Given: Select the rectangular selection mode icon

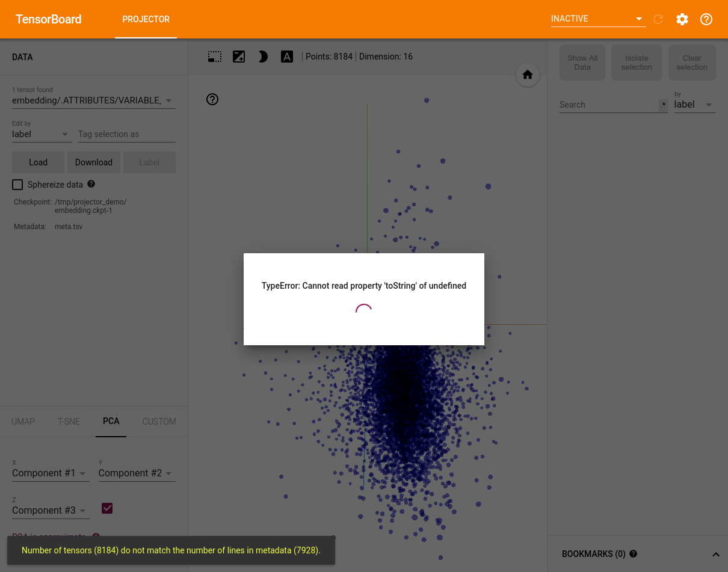Looking at the screenshot, I should coord(215,56).
